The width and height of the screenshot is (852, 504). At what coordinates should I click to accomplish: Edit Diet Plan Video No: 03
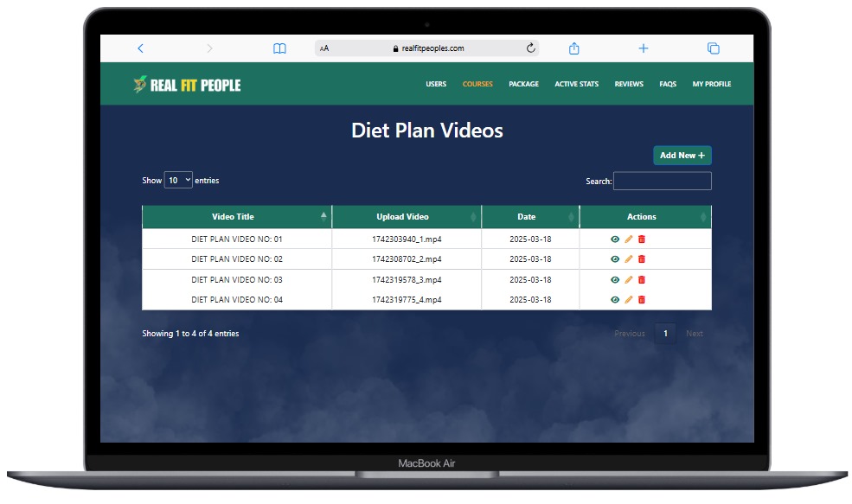(629, 280)
